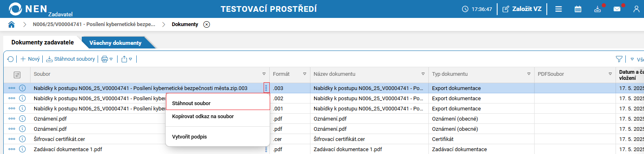The height and width of the screenshot is (154, 644).
Task: Select Zadávací dokumentace 1.pdf in Soubor column
Action: coord(68,149)
